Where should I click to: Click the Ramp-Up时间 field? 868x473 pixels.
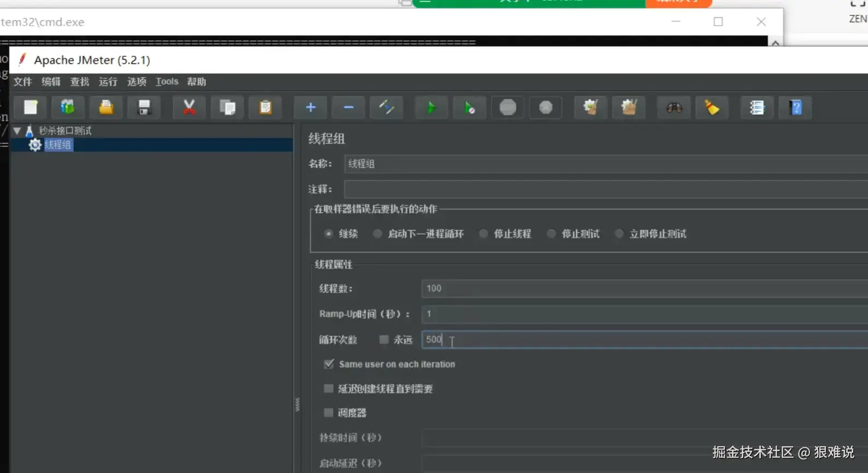(x=645, y=314)
